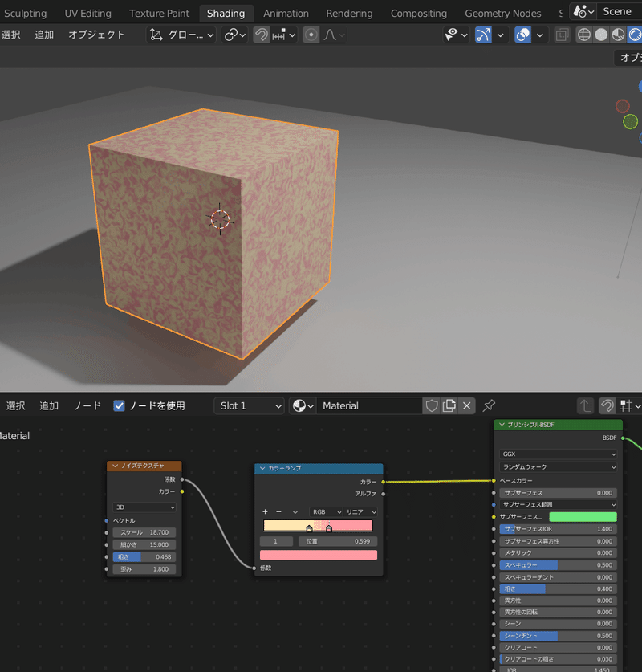Remove color stop with minus icon
The height and width of the screenshot is (672, 642).
coord(278,512)
